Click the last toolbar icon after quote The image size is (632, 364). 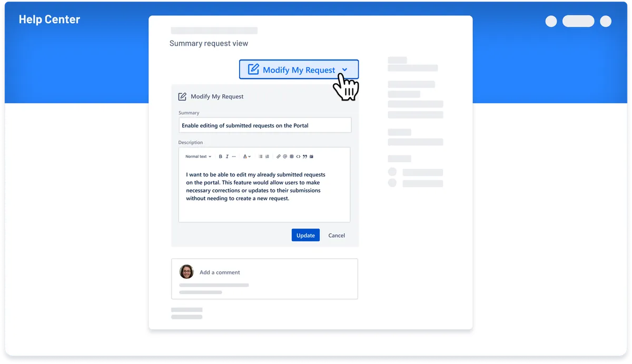click(311, 156)
